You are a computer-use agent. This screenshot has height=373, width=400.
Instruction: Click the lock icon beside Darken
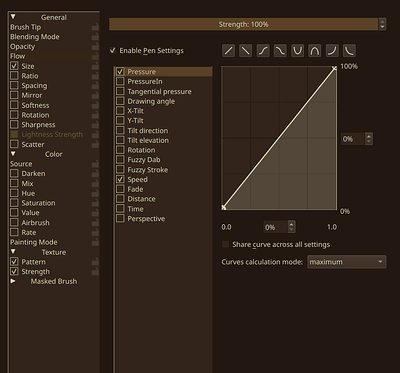(95, 173)
